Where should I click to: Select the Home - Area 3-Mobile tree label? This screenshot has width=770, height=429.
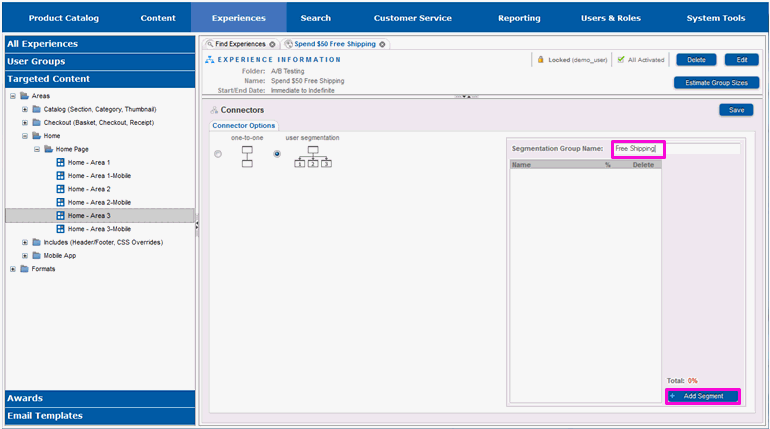99,229
